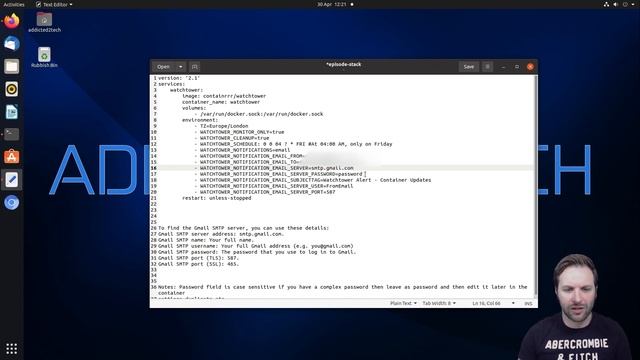Click the episode-stack window title
The image size is (640, 360).
(x=343, y=64)
